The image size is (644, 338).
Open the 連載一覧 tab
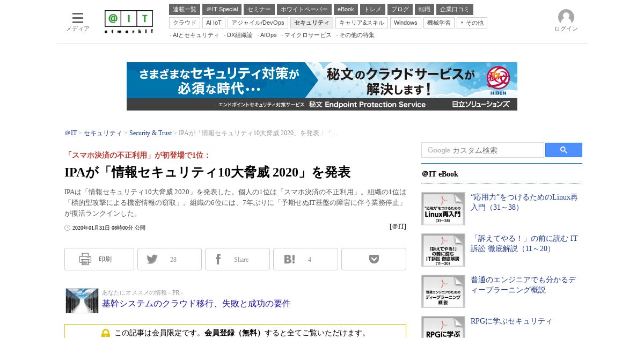pyautogui.click(x=185, y=9)
